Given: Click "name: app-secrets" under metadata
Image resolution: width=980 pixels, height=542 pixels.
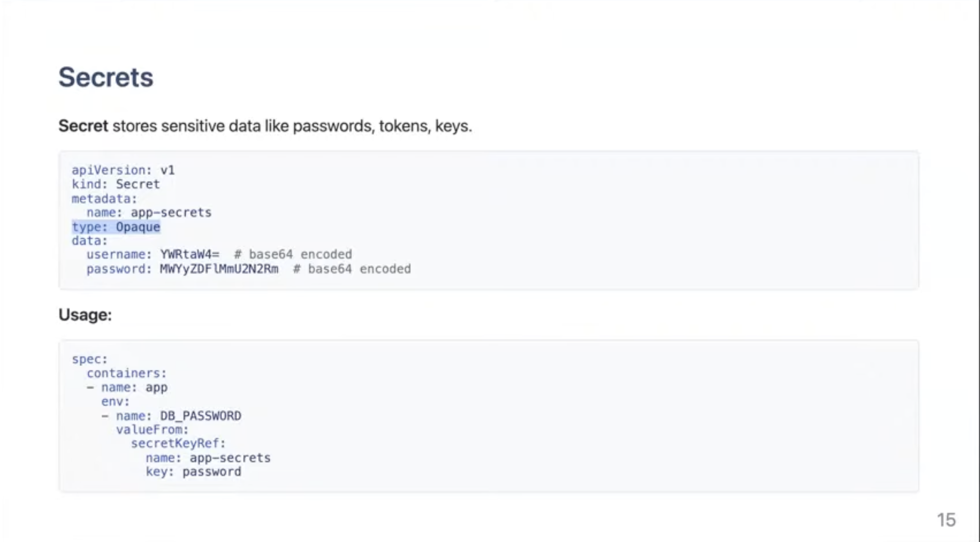Looking at the screenshot, I should (x=149, y=213).
